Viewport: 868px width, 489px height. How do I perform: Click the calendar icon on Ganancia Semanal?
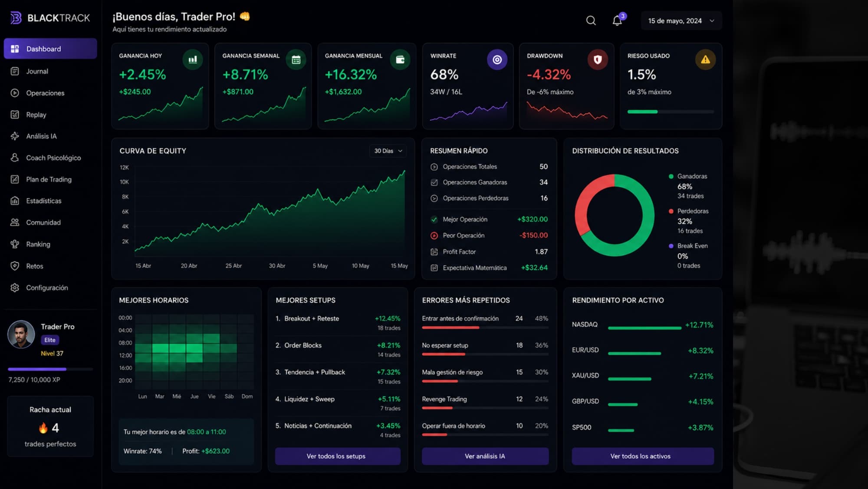(296, 59)
